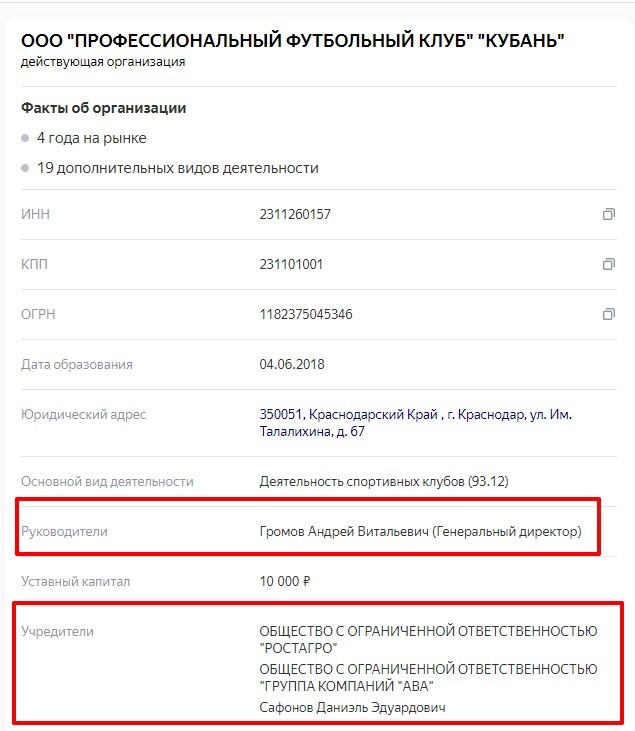
Task: Click the "действующая организация" status text
Action: tap(103, 62)
